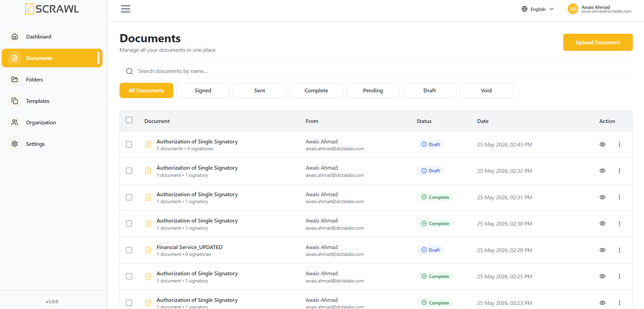Click the Document column header
This screenshot has height=309, width=644.
click(x=157, y=121)
